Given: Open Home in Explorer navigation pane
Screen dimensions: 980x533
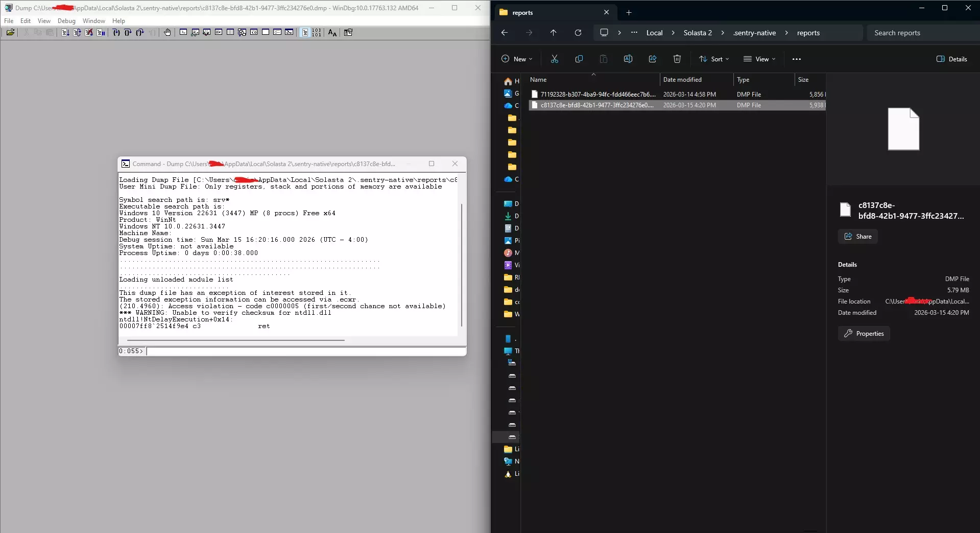Looking at the screenshot, I should point(511,81).
